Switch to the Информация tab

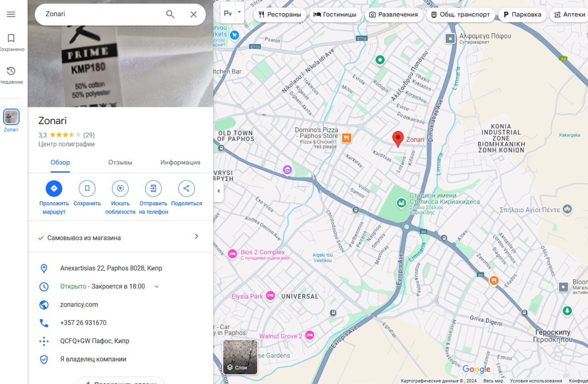click(180, 163)
